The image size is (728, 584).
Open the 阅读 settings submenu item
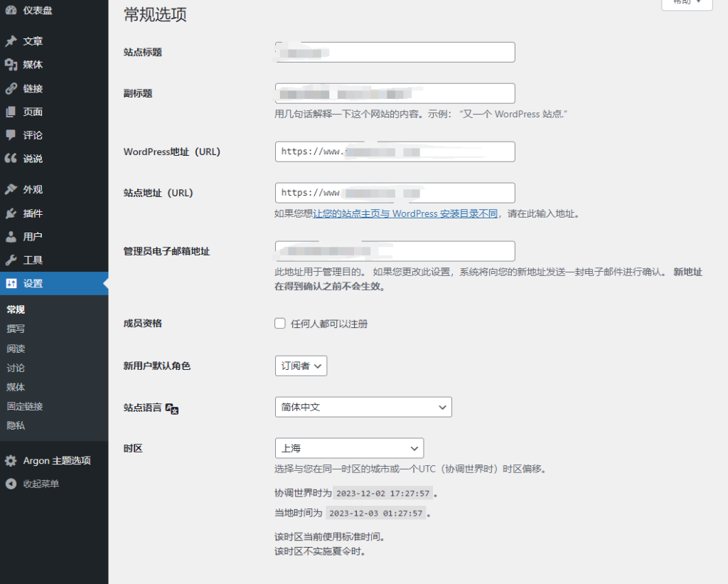pos(16,349)
